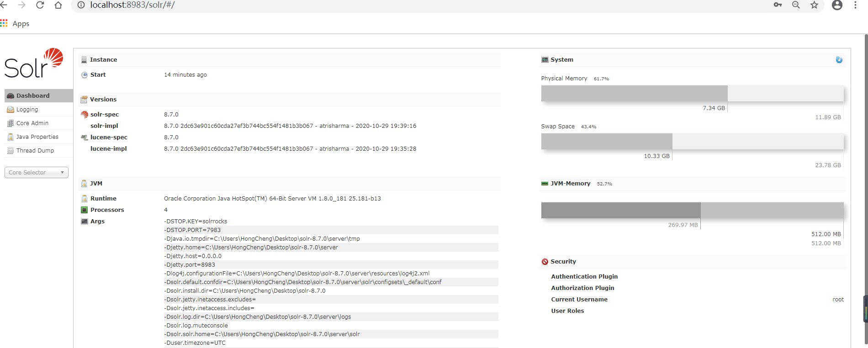Click the Runtime Java HotSpot value
The height and width of the screenshot is (348, 868).
click(272, 199)
